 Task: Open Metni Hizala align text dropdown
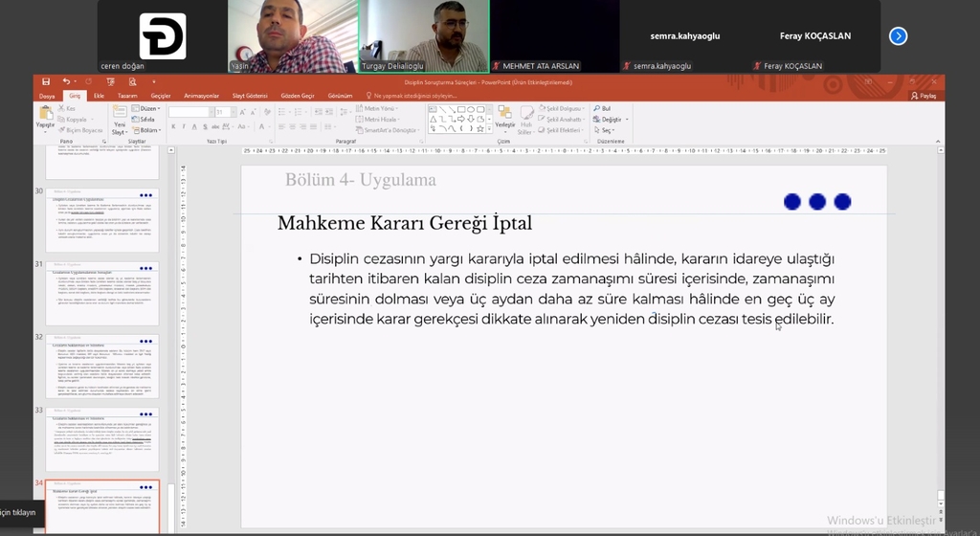pyautogui.click(x=377, y=120)
